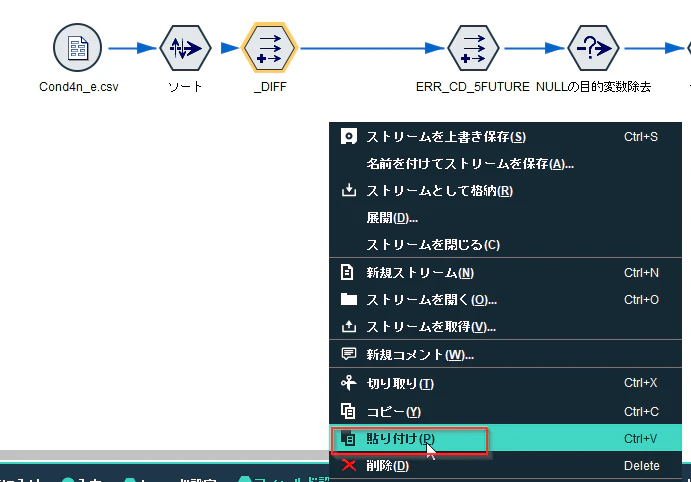Screen dimensions: 691x482
Task: Choose 貼り付け(P) paste menu entry
Action: (x=505, y=438)
